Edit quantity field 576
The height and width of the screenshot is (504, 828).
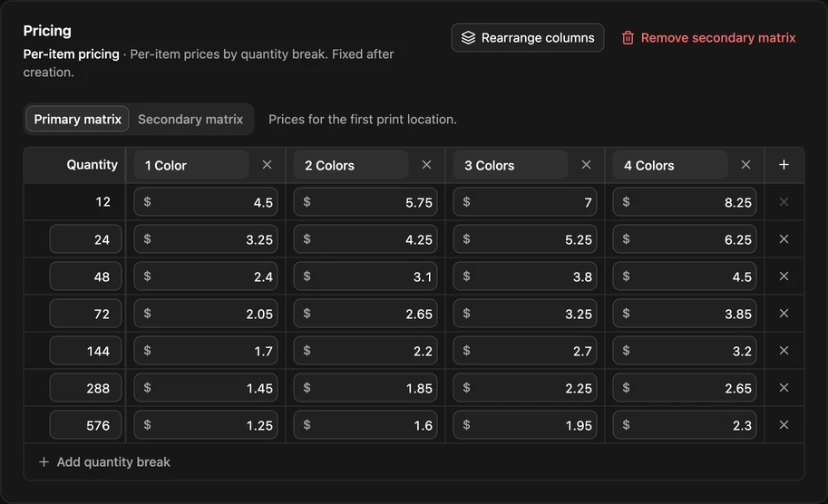pyautogui.click(x=85, y=425)
